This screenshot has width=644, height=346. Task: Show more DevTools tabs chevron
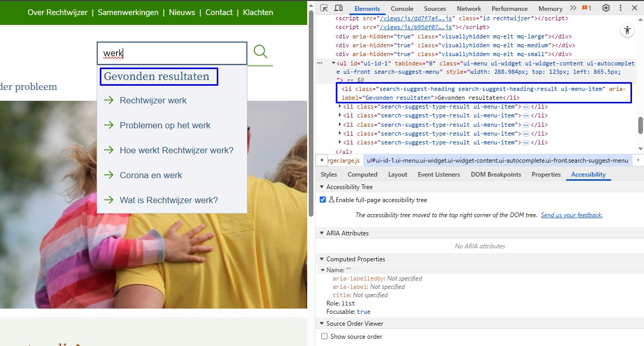click(573, 8)
